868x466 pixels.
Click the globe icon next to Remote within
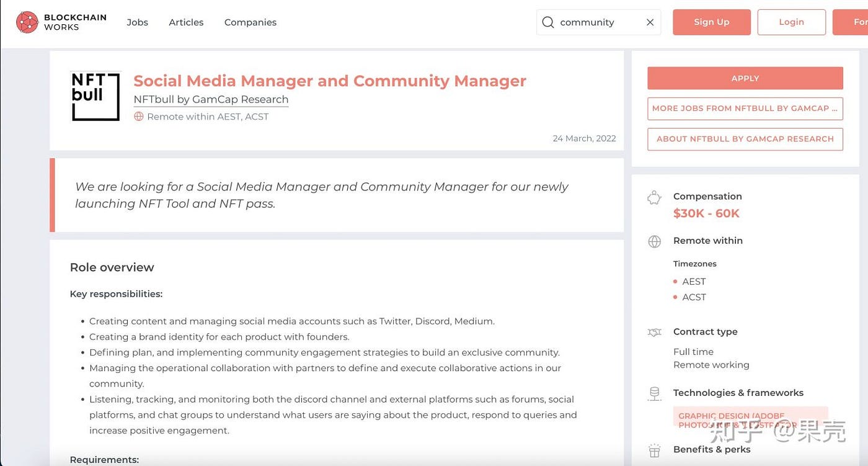(654, 241)
